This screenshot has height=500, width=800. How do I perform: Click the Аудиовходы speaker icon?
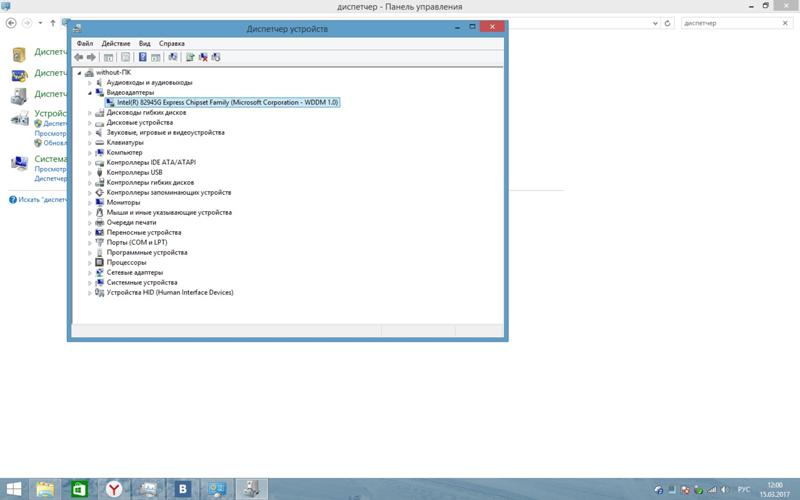click(x=99, y=82)
